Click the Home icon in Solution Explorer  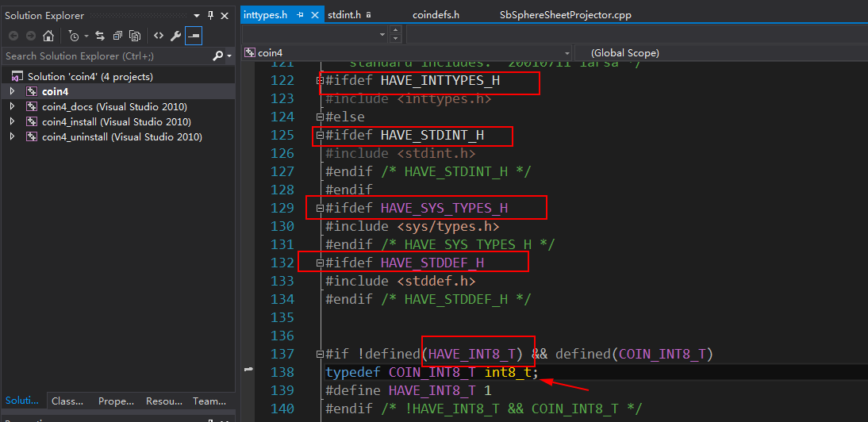48,36
